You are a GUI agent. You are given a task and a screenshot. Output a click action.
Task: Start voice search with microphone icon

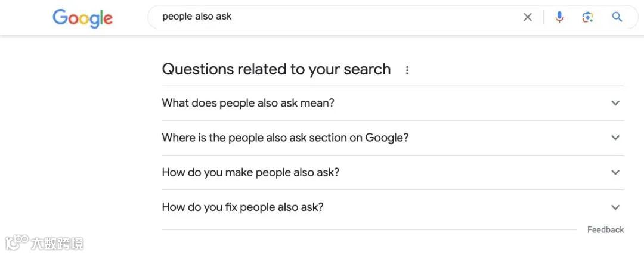click(559, 17)
